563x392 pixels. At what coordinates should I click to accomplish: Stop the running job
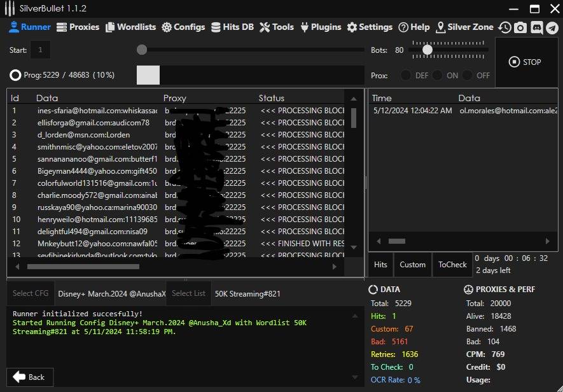point(526,62)
